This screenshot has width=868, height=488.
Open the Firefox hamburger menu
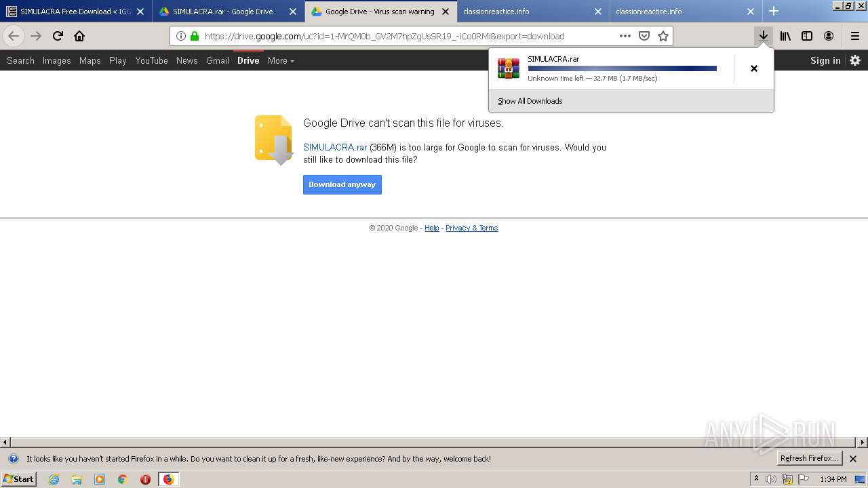(x=855, y=36)
